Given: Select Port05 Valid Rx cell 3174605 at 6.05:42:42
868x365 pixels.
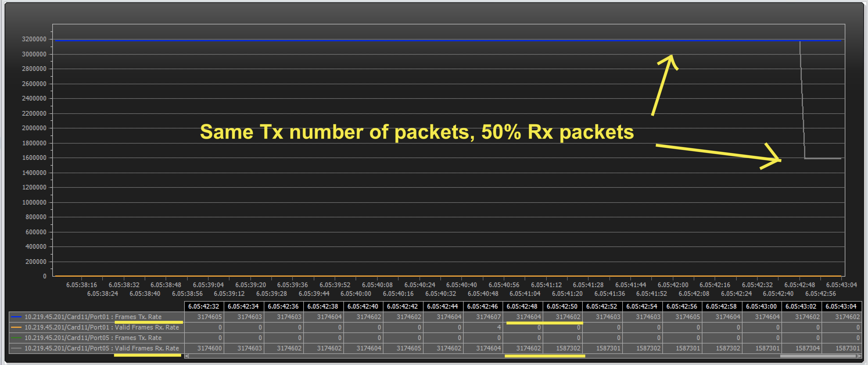Looking at the screenshot, I should 403,348.
